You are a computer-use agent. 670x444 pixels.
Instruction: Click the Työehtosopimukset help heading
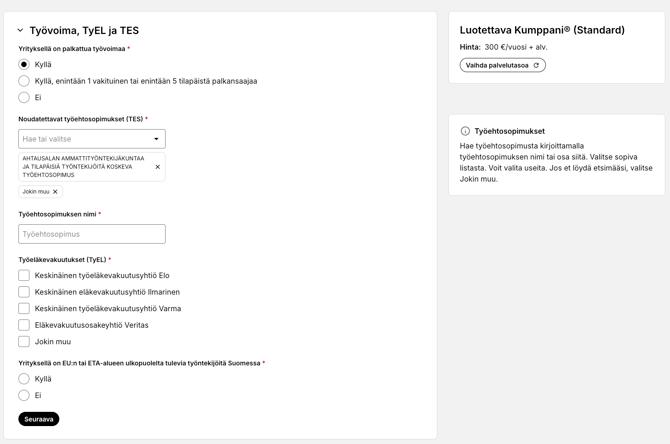coord(509,131)
